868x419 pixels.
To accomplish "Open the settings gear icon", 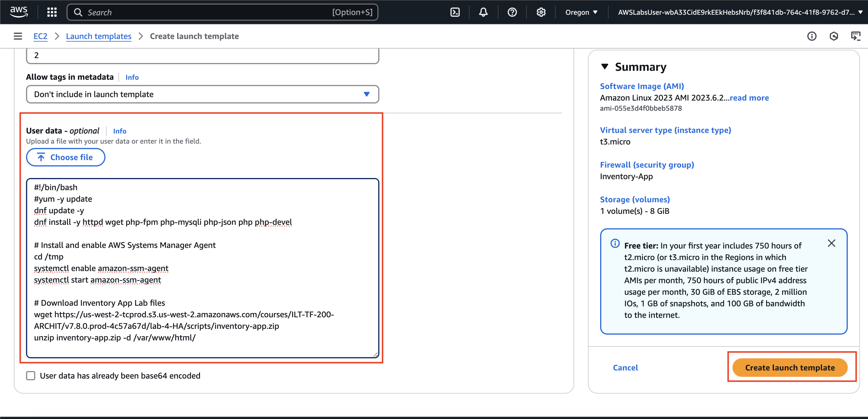I will tap(541, 12).
